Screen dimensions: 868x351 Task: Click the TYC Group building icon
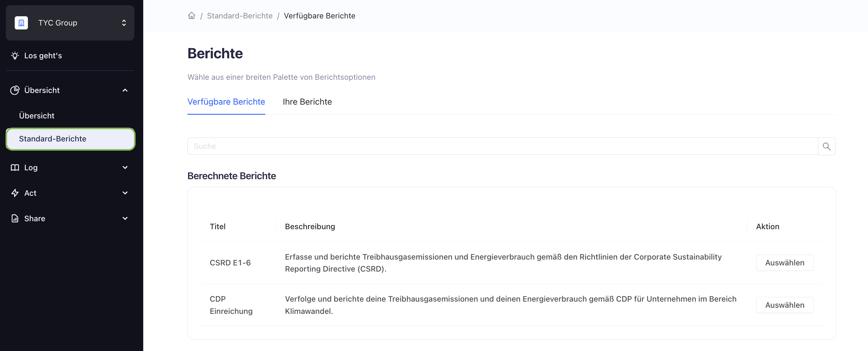click(x=21, y=23)
